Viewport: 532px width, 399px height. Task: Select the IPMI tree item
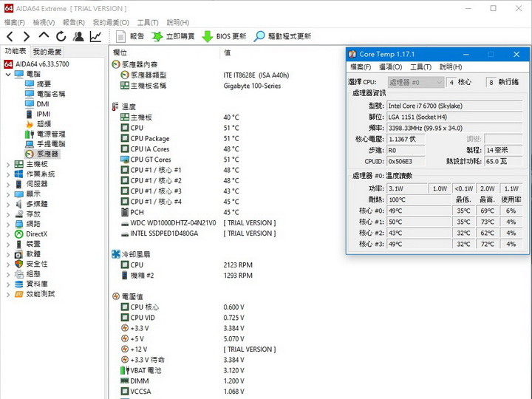point(43,114)
